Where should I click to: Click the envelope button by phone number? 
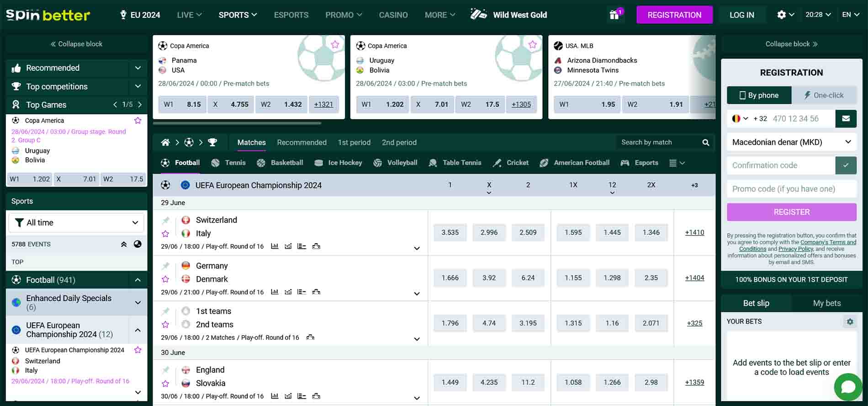(x=846, y=118)
